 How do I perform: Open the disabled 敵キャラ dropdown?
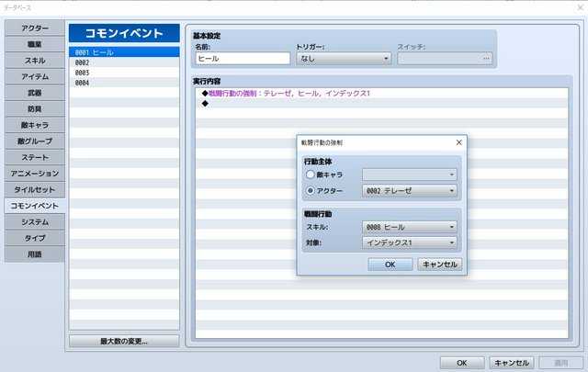410,175
